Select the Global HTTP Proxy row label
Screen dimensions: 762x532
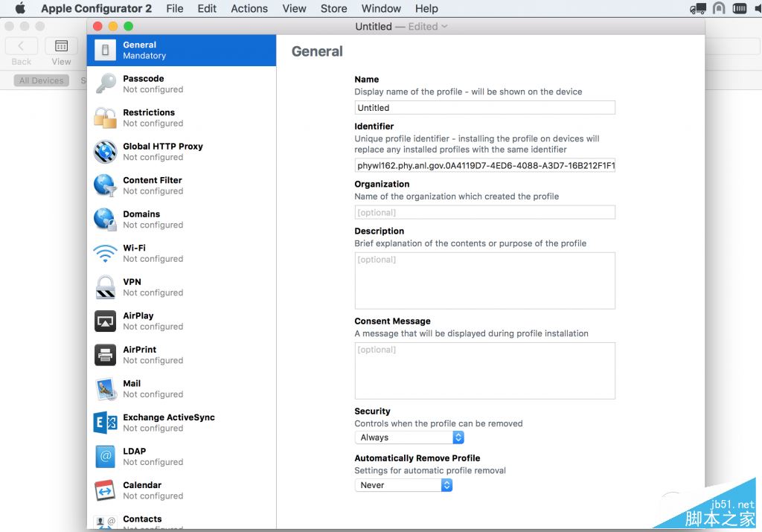click(163, 147)
